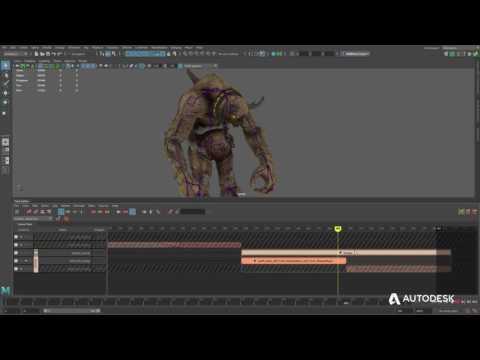Click the orange icon beside composition dropdown
Image resolution: width=480 pixels, height=360 pixels.
point(66,219)
